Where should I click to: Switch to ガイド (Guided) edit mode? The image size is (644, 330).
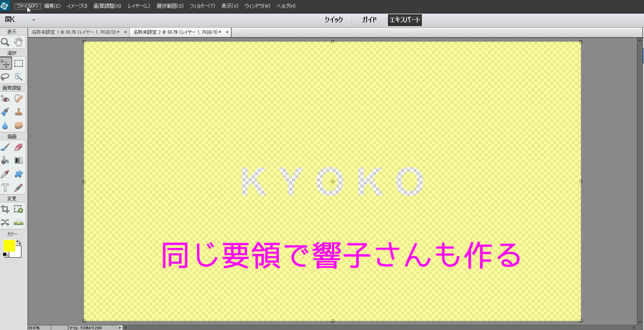coord(369,20)
